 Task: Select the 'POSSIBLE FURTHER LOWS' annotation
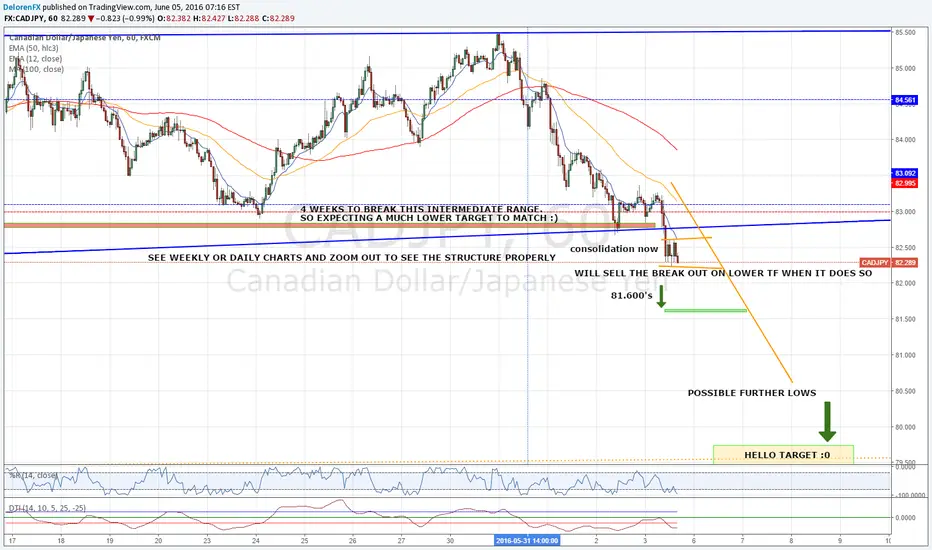point(752,393)
